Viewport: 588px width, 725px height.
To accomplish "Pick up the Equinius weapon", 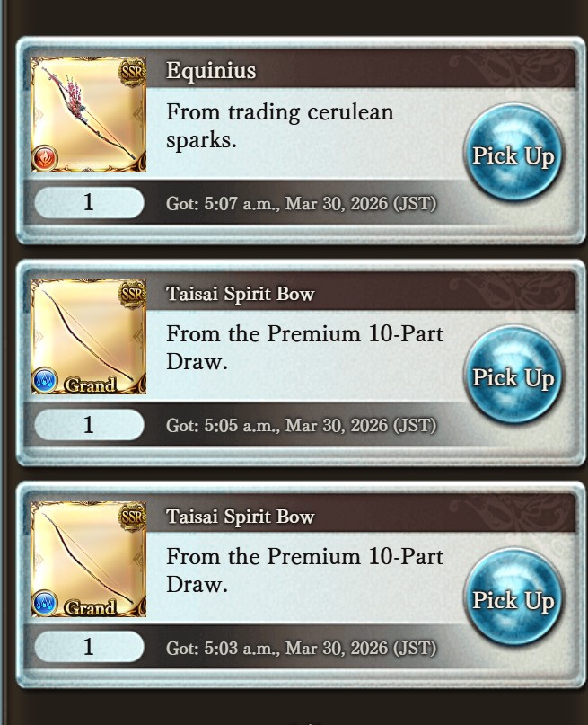I will [x=513, y=154].
